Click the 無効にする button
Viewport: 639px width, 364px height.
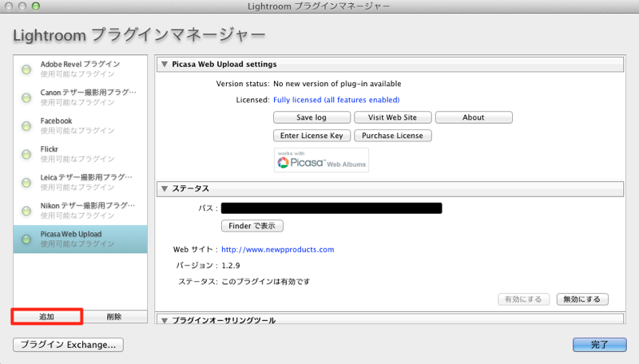pos(582,299)
